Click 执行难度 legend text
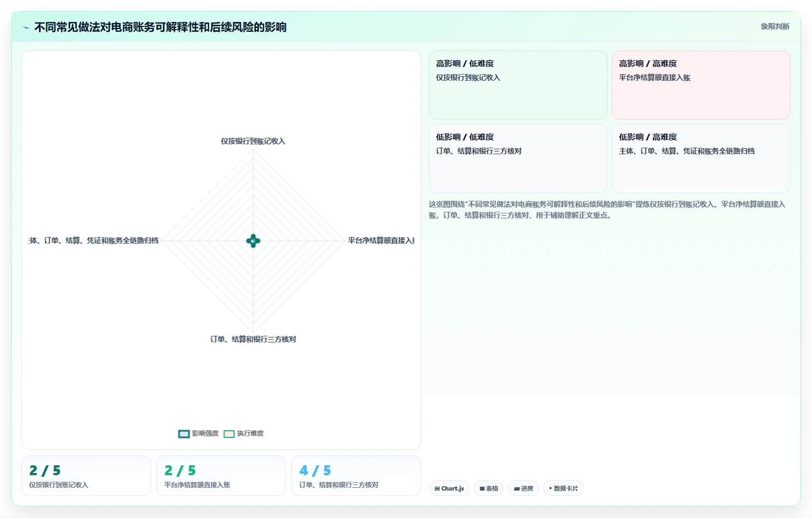The image size is (812, 518). [250, 433]
